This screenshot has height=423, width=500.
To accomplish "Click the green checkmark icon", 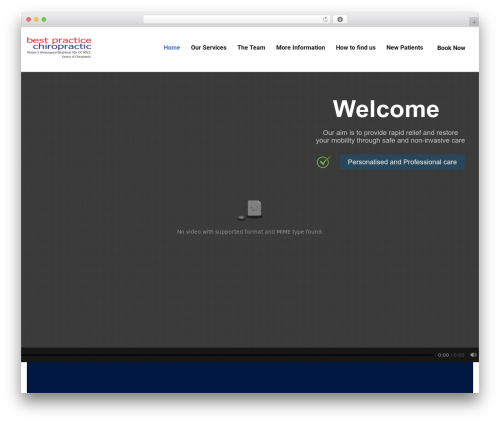I will click(323, 162).
